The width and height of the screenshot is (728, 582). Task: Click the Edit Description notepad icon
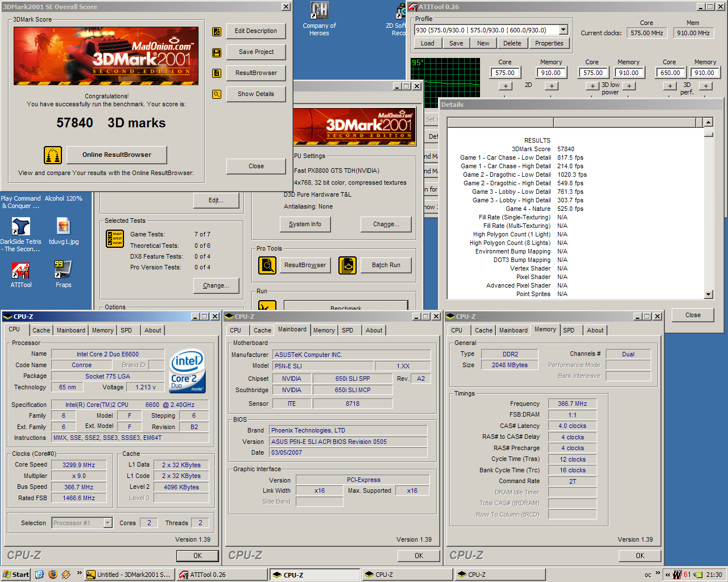coord(217,32)
